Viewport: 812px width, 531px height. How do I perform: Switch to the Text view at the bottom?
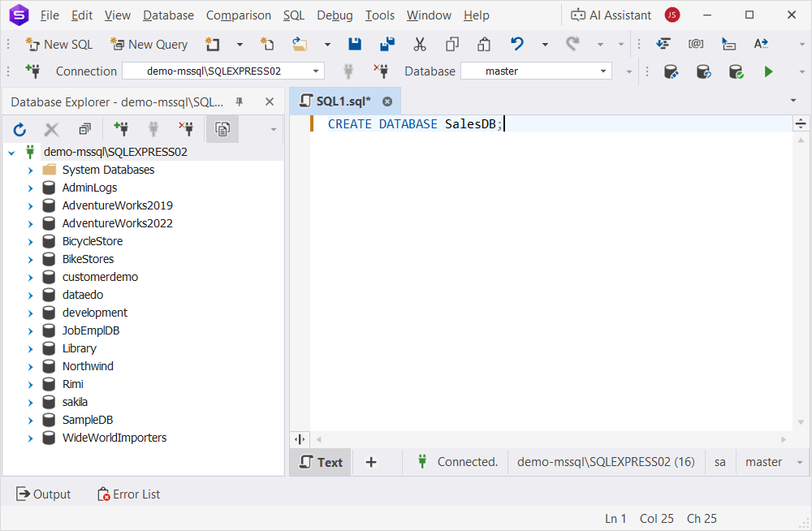[x=320, y=461]
